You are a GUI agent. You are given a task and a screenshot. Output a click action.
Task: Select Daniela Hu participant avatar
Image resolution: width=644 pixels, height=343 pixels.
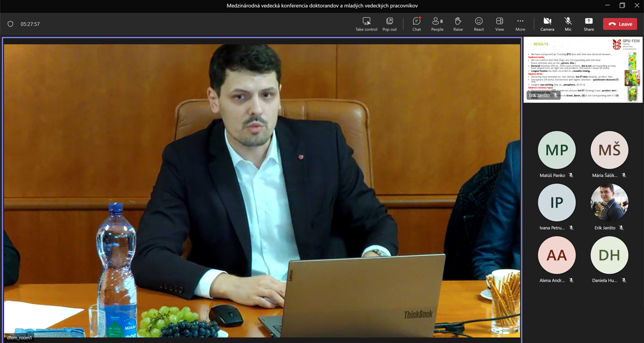609,255
